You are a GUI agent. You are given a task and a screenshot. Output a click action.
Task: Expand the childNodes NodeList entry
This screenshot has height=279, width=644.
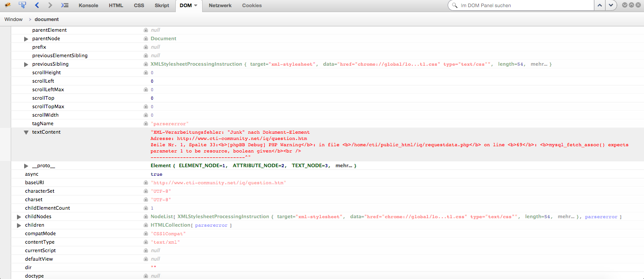19,217
